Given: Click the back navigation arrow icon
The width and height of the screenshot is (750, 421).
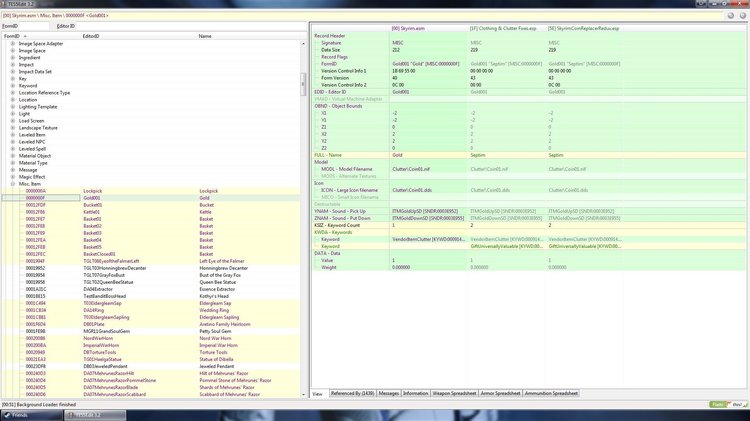Looking at the screenshot, I should click(x=731, y=15).
